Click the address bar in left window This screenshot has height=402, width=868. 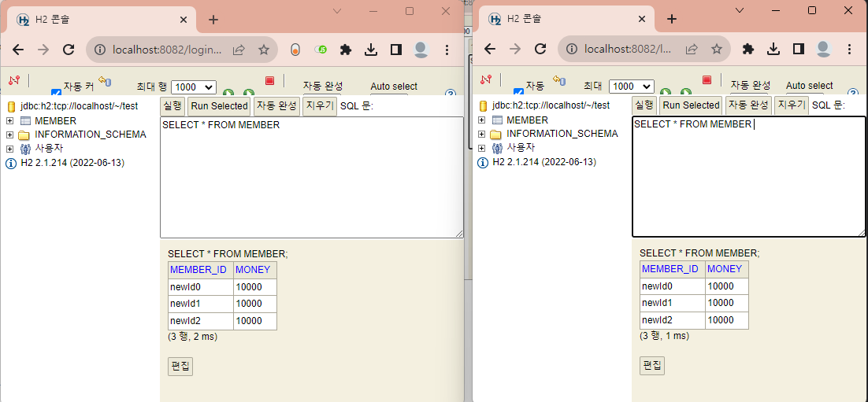pos(166,50)
